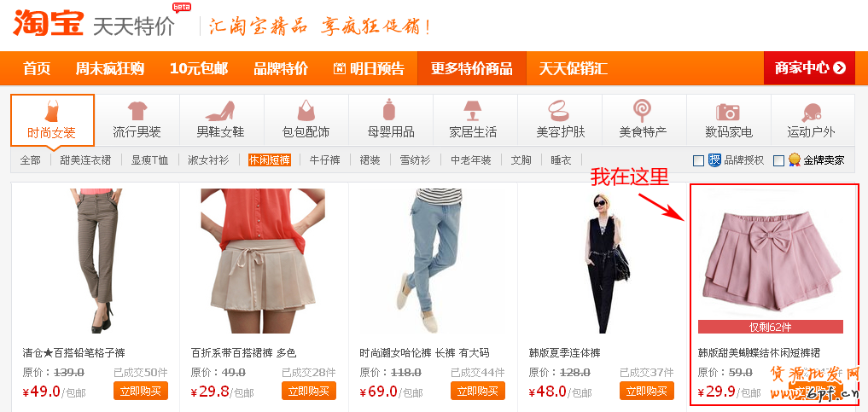
Task: Select the 美食特产 lollipop icon
Action: coord(642,111)
